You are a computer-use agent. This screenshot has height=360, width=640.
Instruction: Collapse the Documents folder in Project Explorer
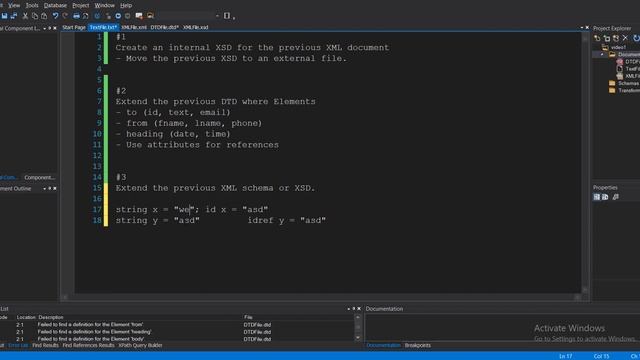coord(602,54)
